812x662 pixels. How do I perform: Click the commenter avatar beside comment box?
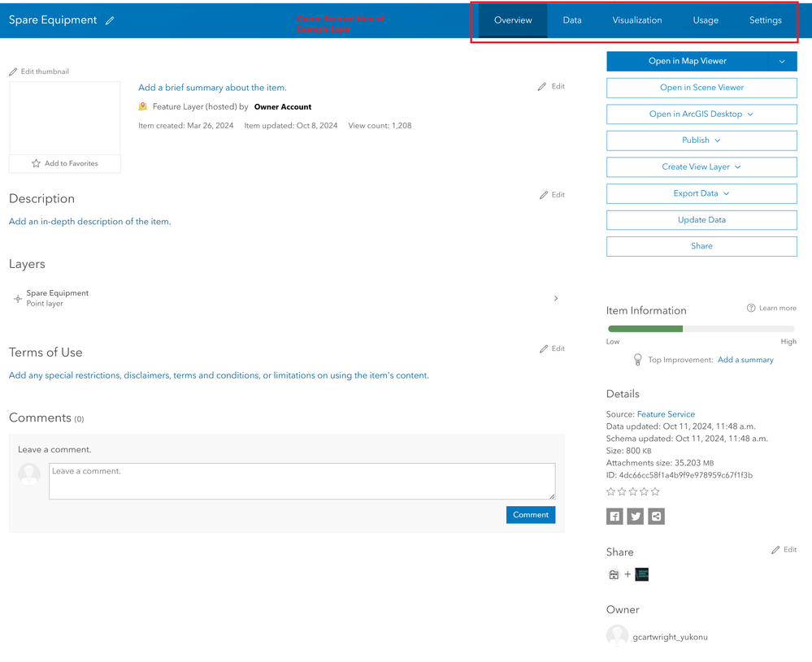click(29, 474)
